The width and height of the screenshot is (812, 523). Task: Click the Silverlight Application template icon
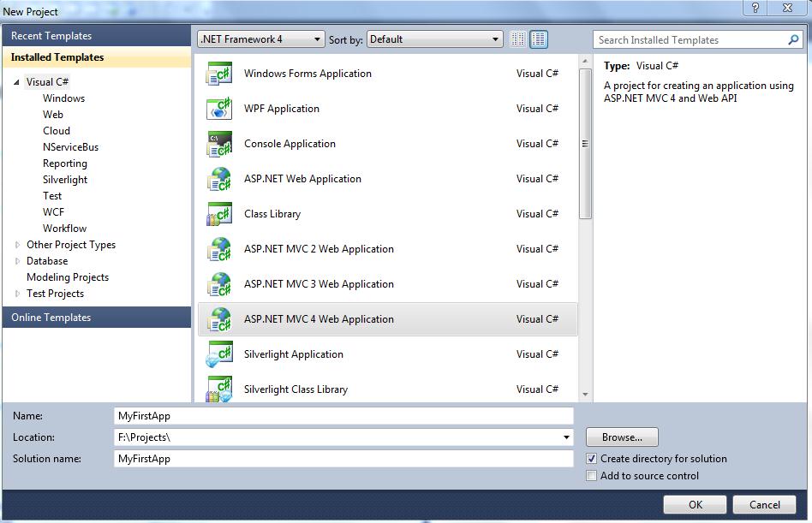[219, 354]
